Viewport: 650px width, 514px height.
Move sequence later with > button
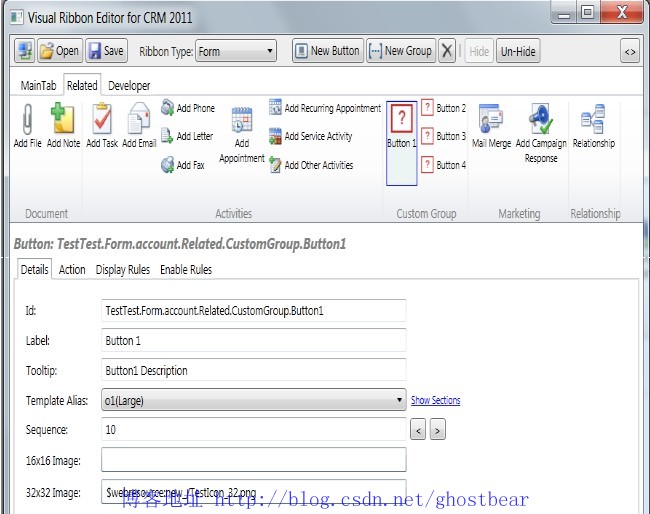point(438,429)
